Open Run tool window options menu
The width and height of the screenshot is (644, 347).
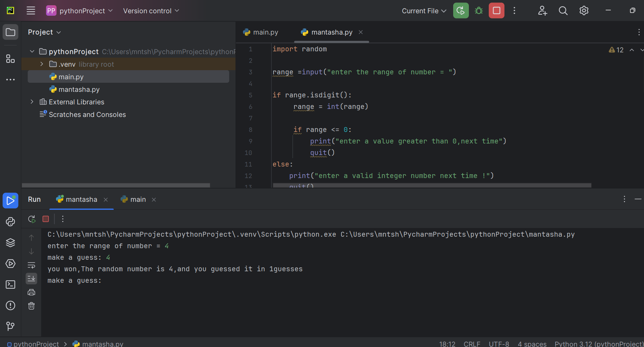[x=624, y=199]
